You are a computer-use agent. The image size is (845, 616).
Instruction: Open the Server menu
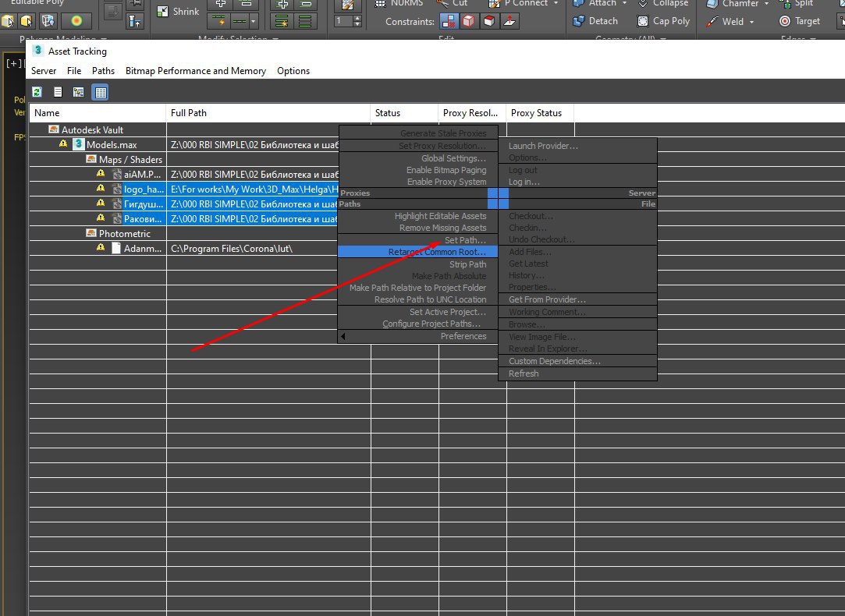pos(44,70)
